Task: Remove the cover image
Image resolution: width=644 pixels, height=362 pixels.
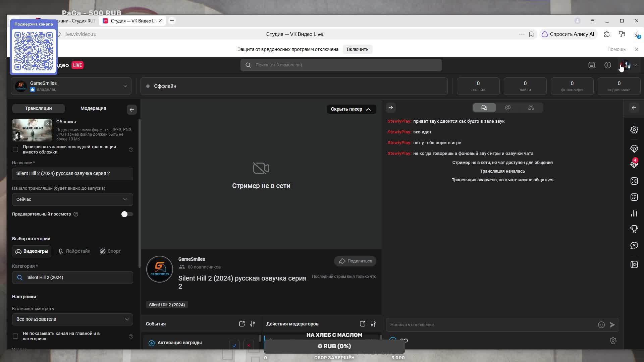Action: [48, 124]
